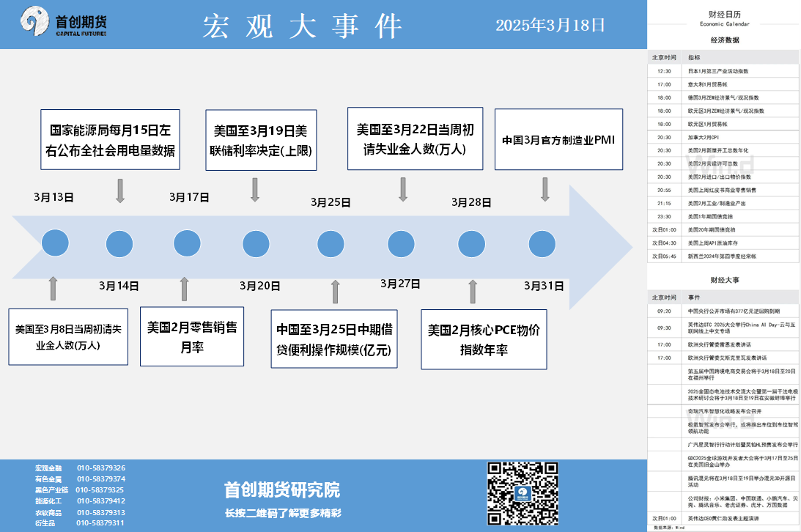Screen dimensions: 801x532
Task: Select event 欧洲央行管委雷恩发表讲话
Action: pos(723,345)
